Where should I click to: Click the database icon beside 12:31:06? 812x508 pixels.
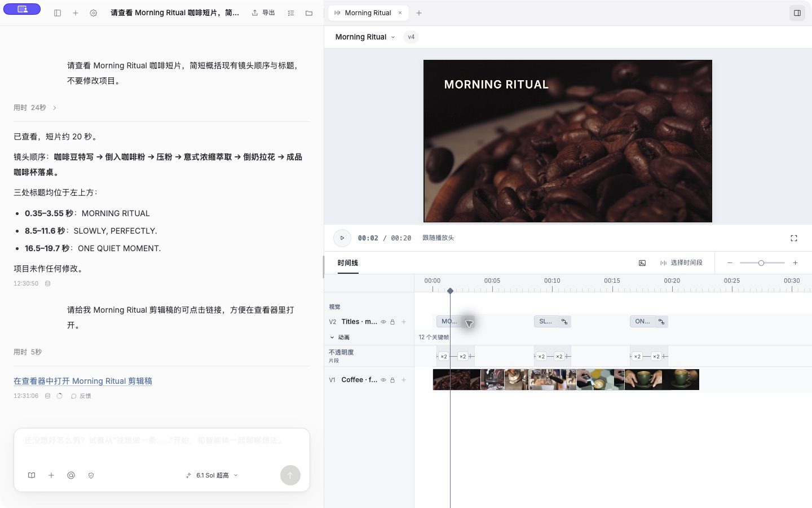coord(48,396)
